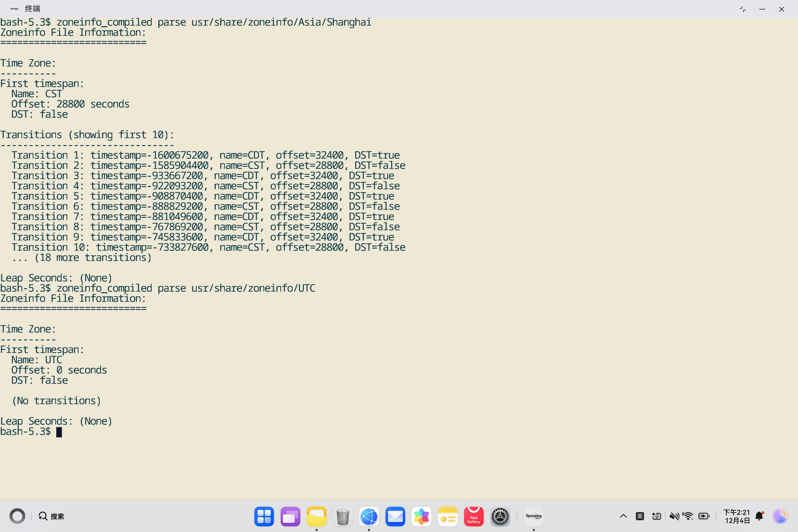Click the "Transition 5: timestamp=-908870400" line
Screen dimensions: 798x532
(x=203, y=196)
